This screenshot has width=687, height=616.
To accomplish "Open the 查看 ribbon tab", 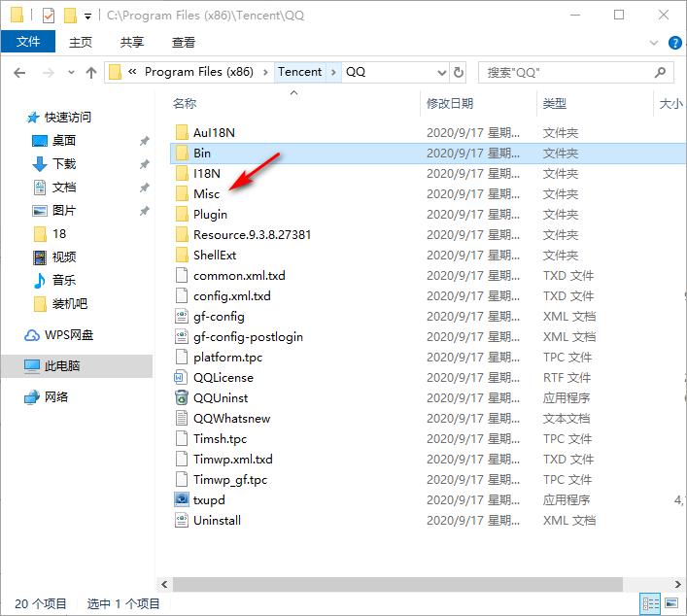I will point(183,42).
